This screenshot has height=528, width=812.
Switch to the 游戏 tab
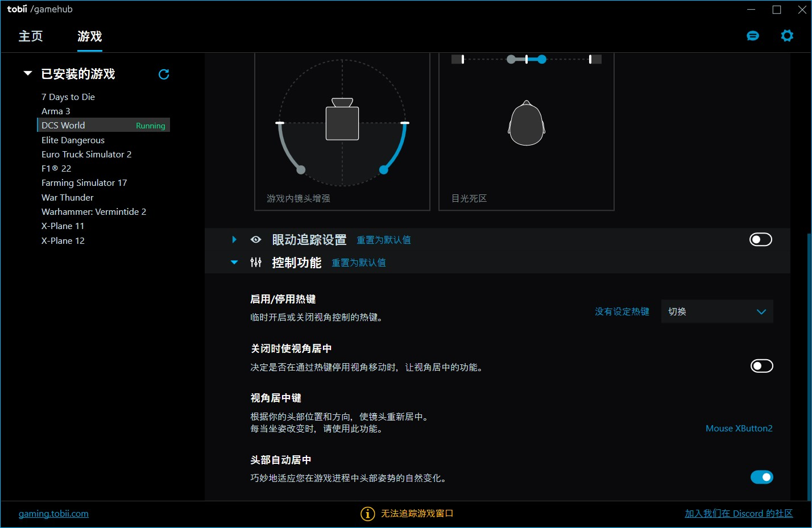coord(90,36)
